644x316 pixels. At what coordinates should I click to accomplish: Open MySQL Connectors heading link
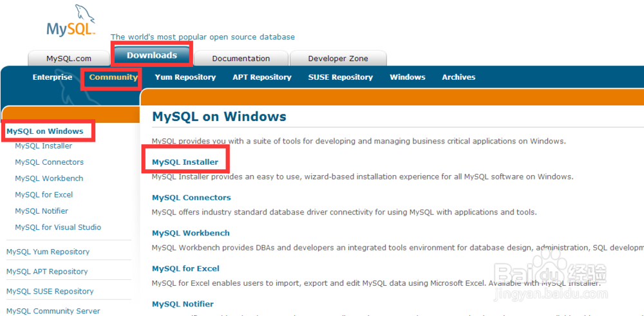tap(191, 198)
